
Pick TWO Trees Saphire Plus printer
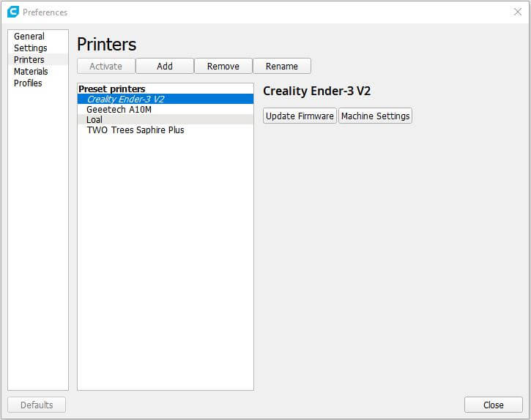(135, 130)
